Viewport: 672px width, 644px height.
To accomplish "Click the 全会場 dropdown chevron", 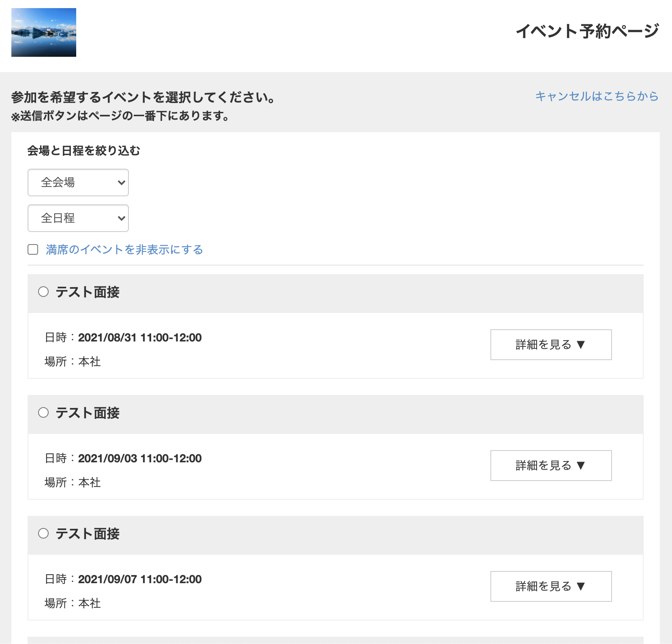I will [x=121, y=182].
